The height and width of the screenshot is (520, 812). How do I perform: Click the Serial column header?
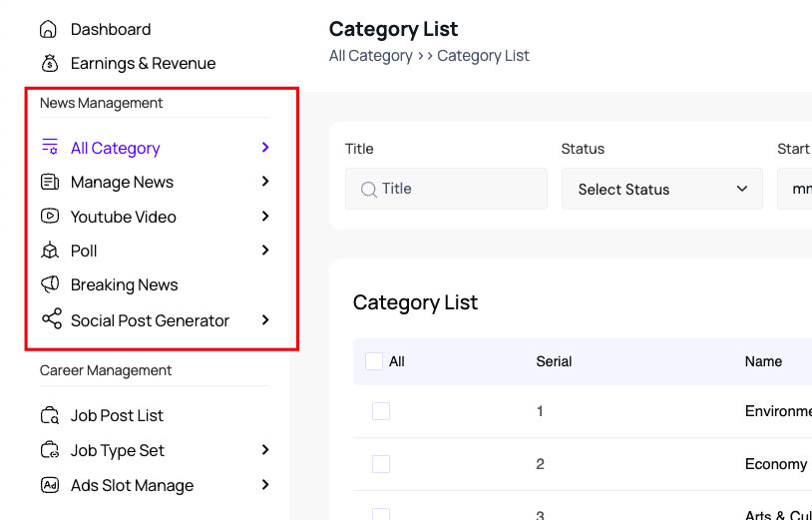click(554, 361)
